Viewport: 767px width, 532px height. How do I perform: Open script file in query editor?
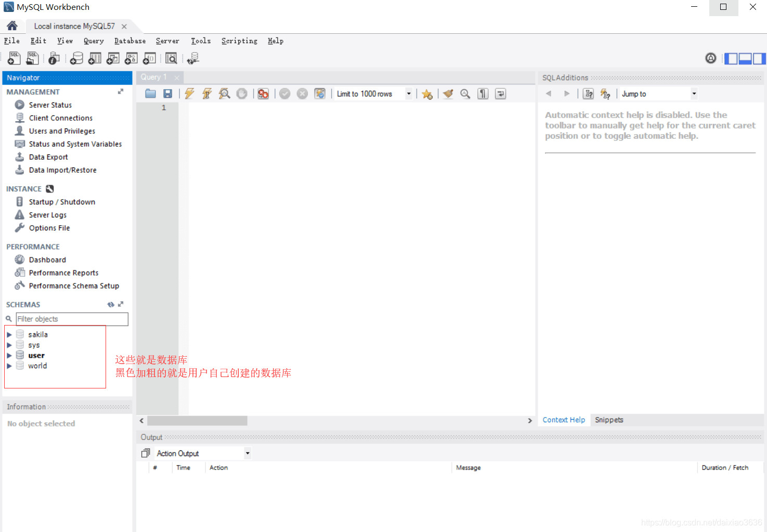(x=151, y=94)
